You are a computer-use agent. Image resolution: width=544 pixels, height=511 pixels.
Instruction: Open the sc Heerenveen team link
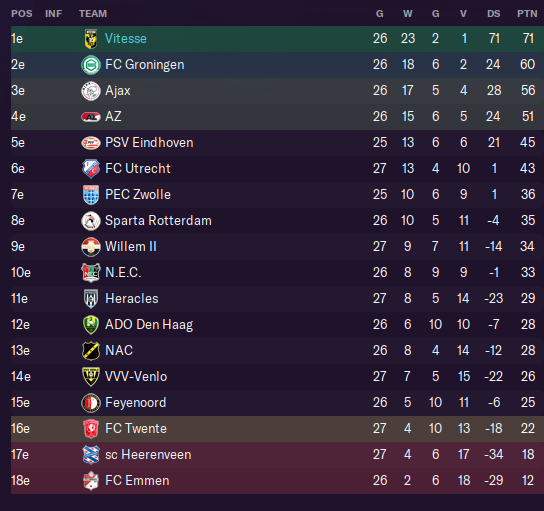coord(148,455)
